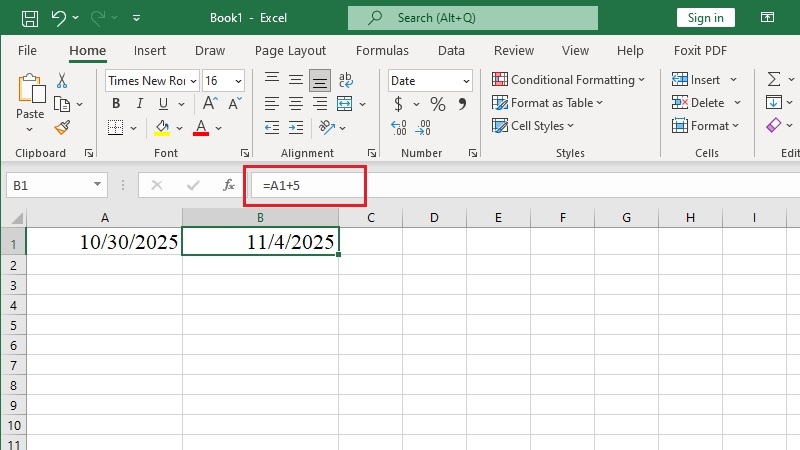
Task: Open the font color dropdown arrow
Action: [x=218, y=128]
